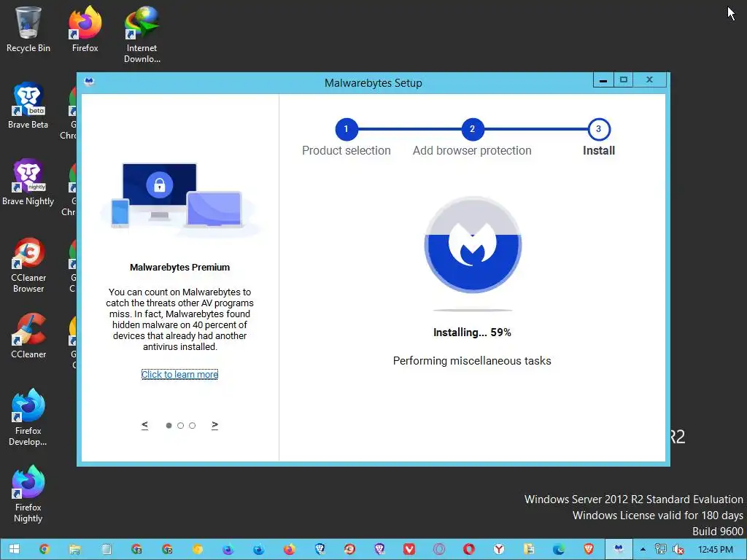Click the Malwarebytes logo in the title bar
This screenshot has width=747, height=560.
tap(89, 82)
